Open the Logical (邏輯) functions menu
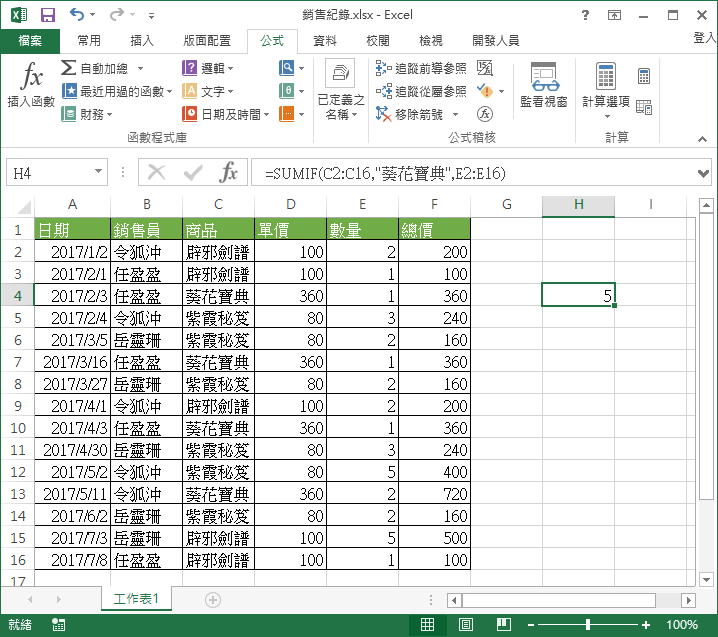 (x=208, y=68)
